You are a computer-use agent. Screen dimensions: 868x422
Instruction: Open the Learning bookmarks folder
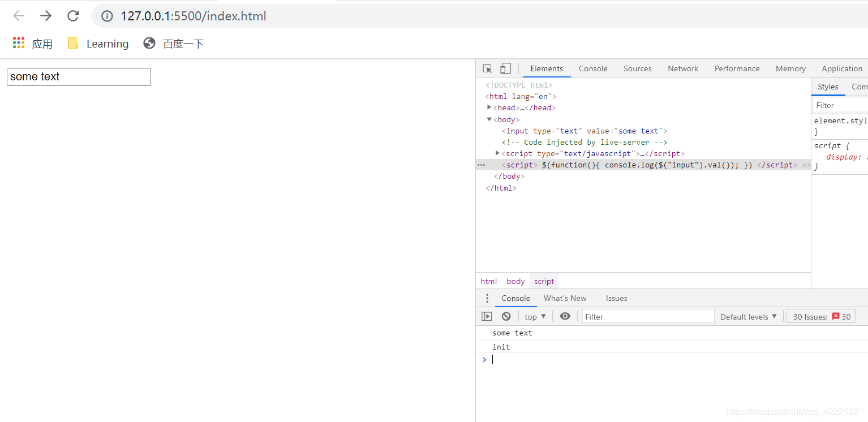point(98,44)
